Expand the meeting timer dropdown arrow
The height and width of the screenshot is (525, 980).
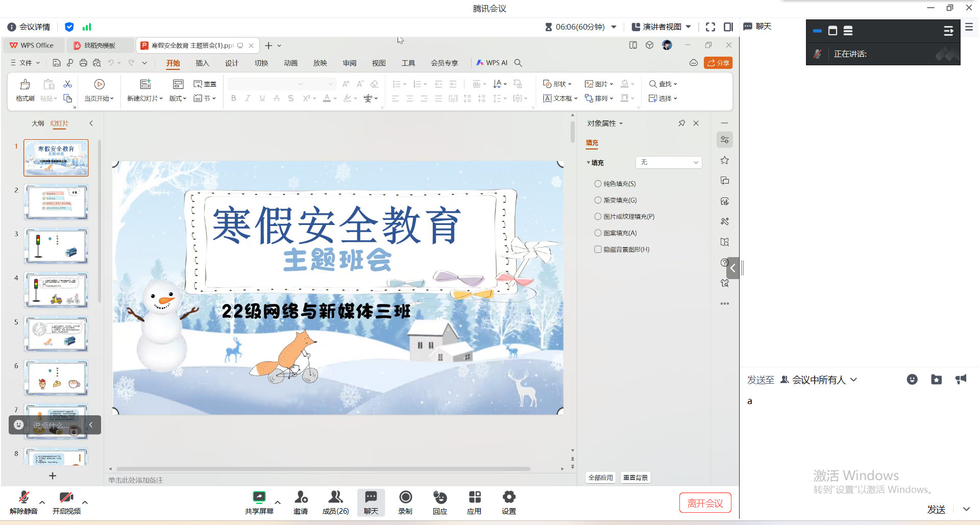point(614,27)
